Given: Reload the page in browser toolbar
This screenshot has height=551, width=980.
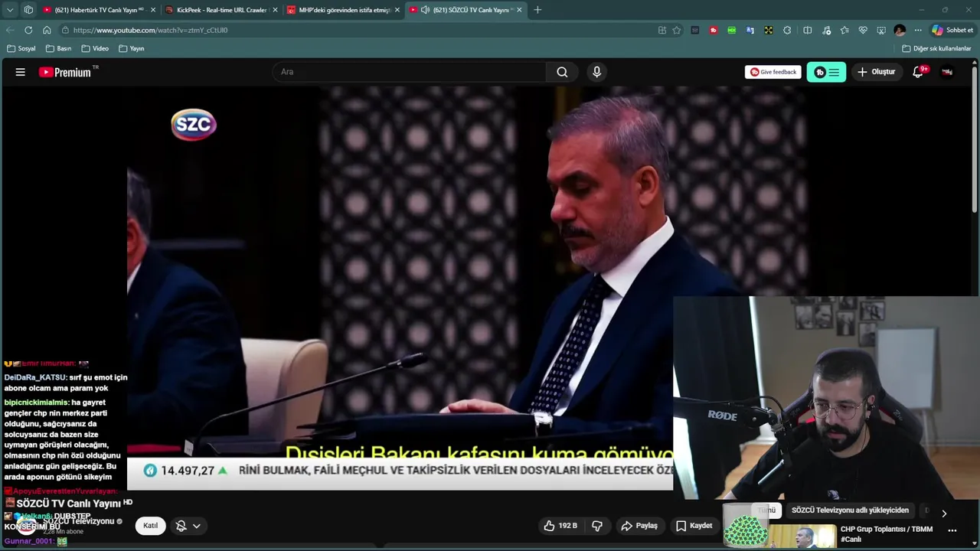Looking at the screenshot, I should (x=28, y=30).
